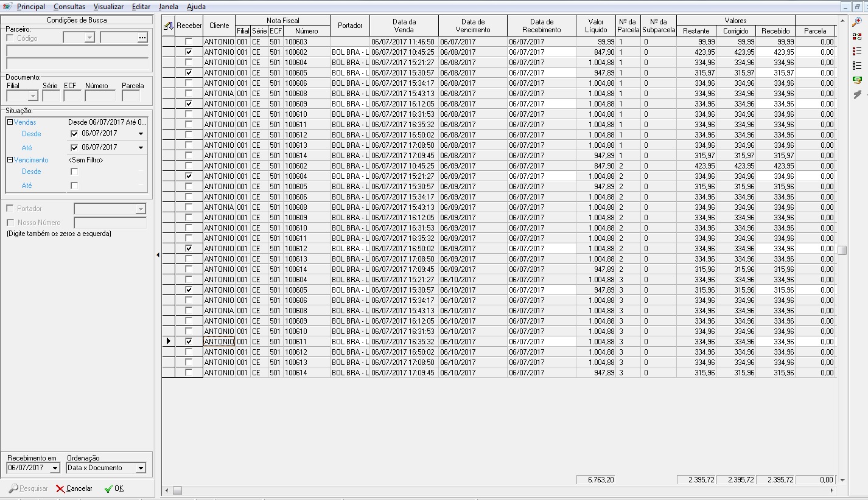Uncheck Receber for invoice 100609 parcela 1
Screen dimensions: 868x500
click(x=189, y=104)
